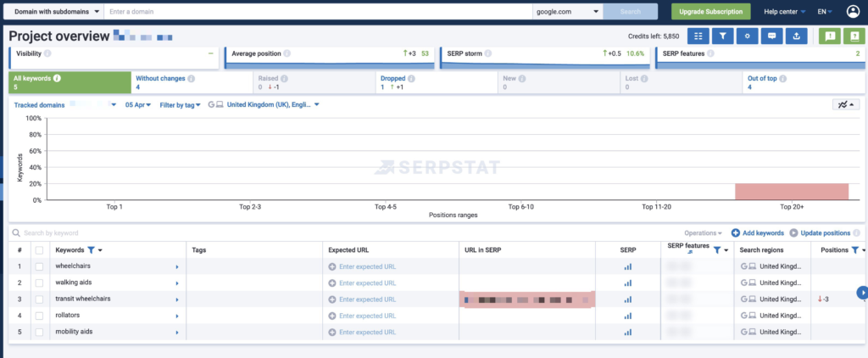868x358 pixels.
Task: Click green feedback exclamation icon
Action: coord(830,36)
